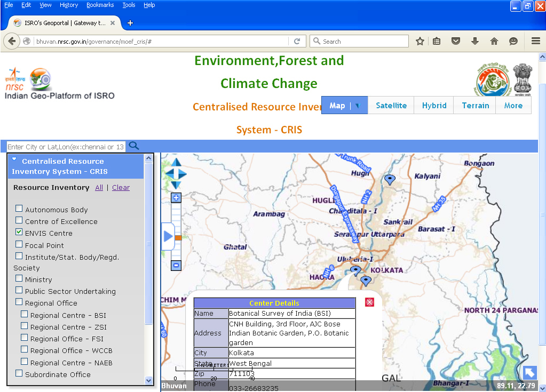The width and height of the screenshot is (546, 392).
Task: Select All resource inventory link
Action: 99,188
